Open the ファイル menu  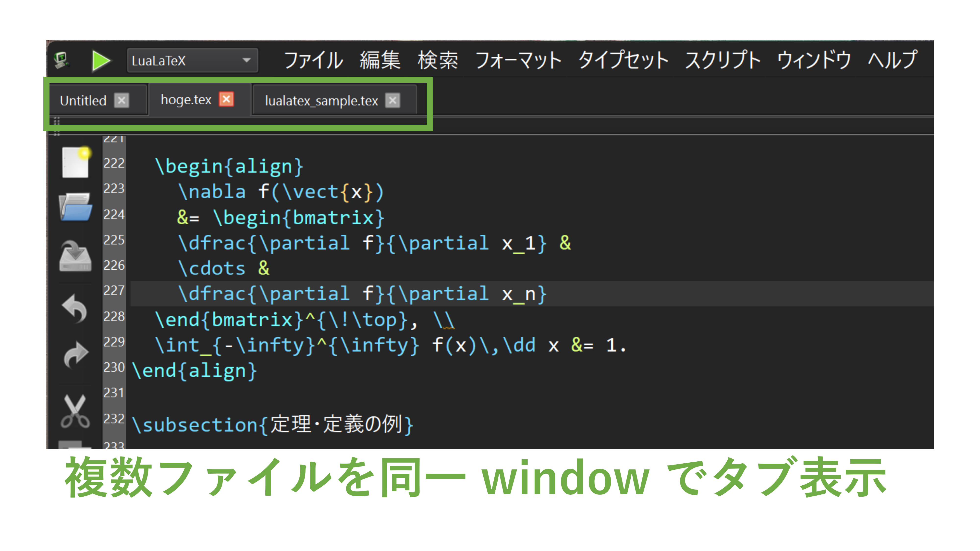coord(313,60)
